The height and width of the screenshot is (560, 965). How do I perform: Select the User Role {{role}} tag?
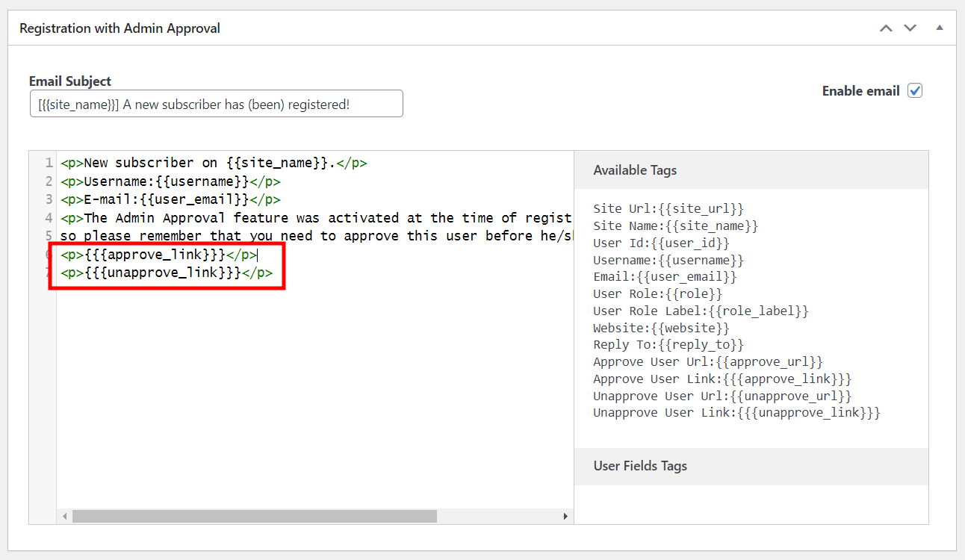tap(658, 293)
